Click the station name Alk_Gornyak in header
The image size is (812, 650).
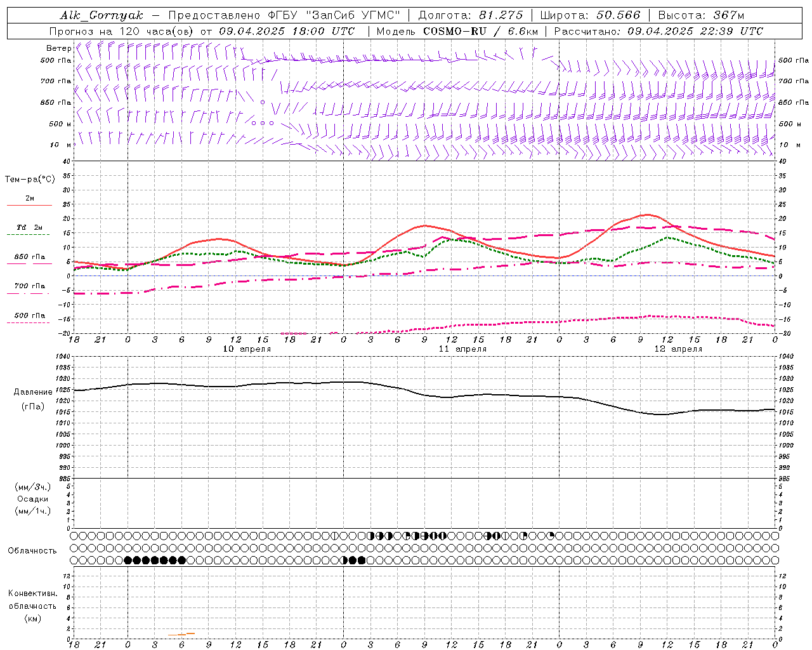point(101,15)
